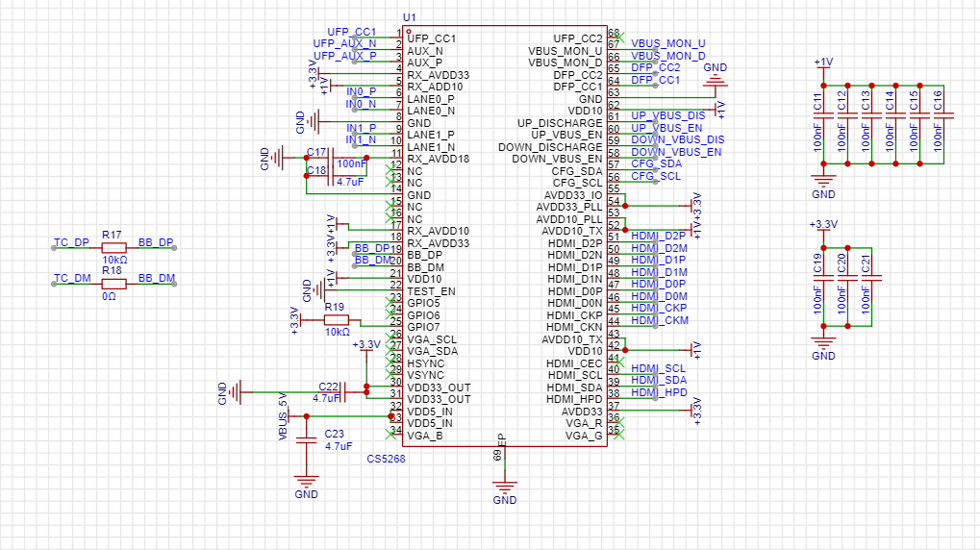The height and width of the screenshot is (550, 980).
Task: Select resistor R17 symbol
Action: click(113, 248)
